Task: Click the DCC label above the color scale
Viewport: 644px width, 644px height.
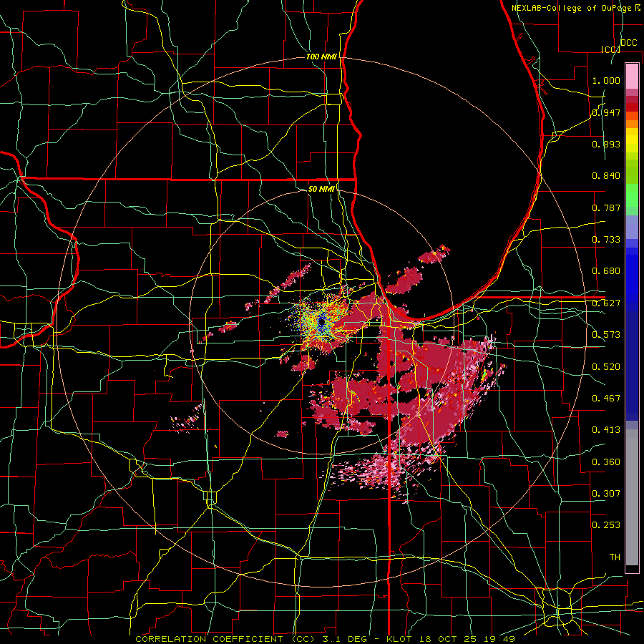Action: pyautogui.click(x=628, y=43)
